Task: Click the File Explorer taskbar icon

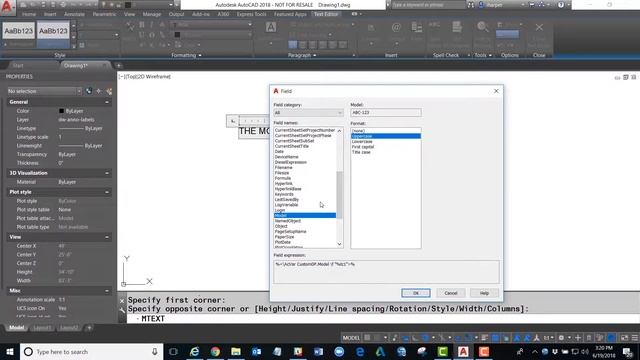Action: pos(236,351)
